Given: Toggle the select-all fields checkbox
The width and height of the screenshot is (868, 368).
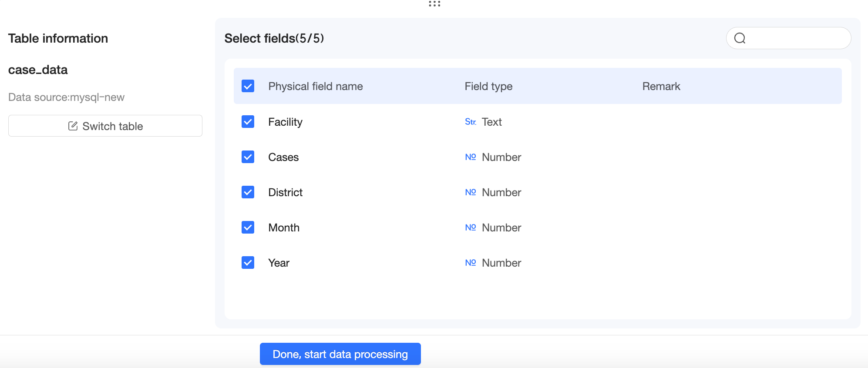Looking at the screenshot, I should [x=248, y=86].
